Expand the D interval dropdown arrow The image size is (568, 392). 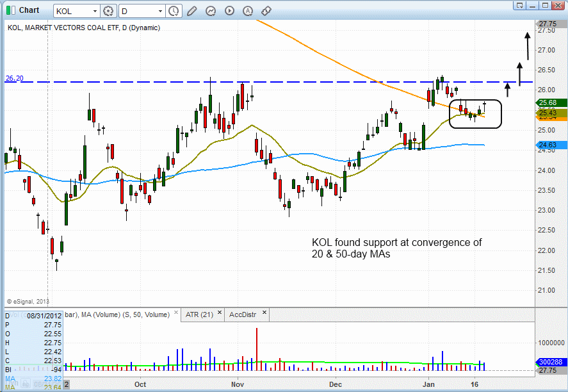(161, 11)
